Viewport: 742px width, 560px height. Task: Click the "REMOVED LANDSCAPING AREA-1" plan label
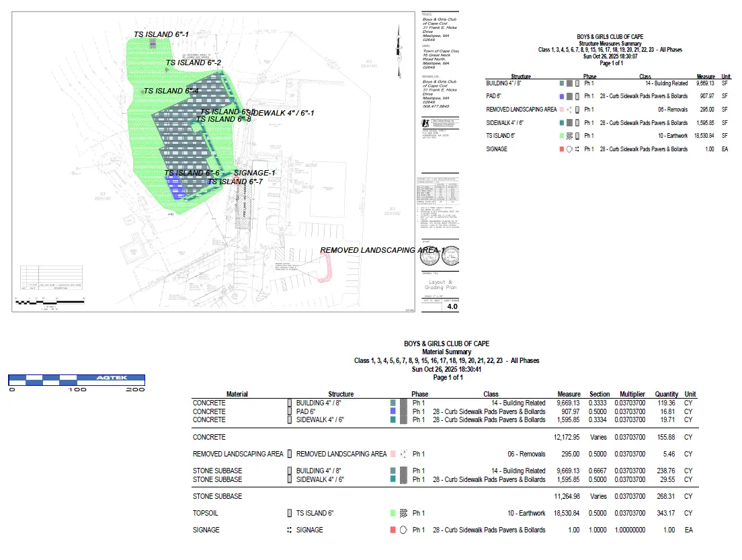pos(382,250)
